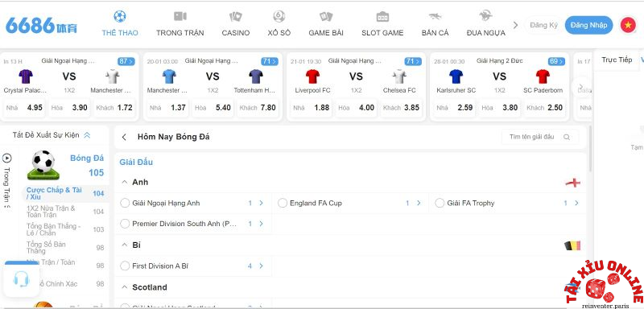Open the Casino cards icon
The image size is (644, 309).
click(x=235, y=16)
